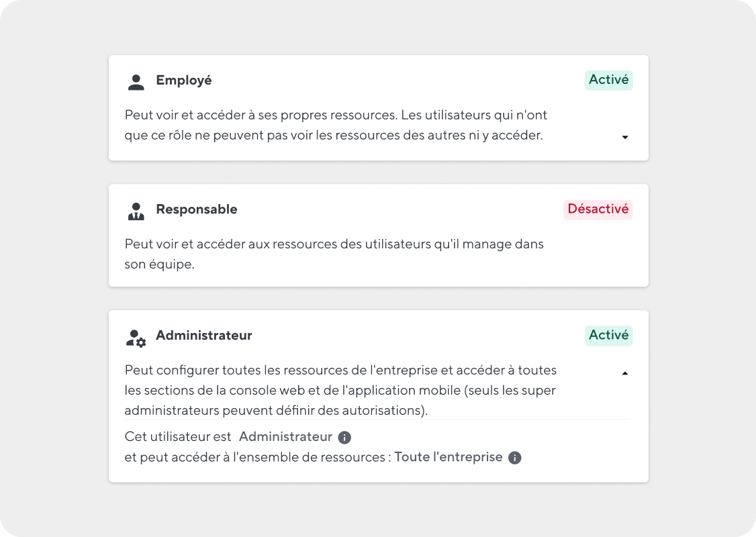Open the Toute l'entreprise resource set link

[x=448, y=457]
